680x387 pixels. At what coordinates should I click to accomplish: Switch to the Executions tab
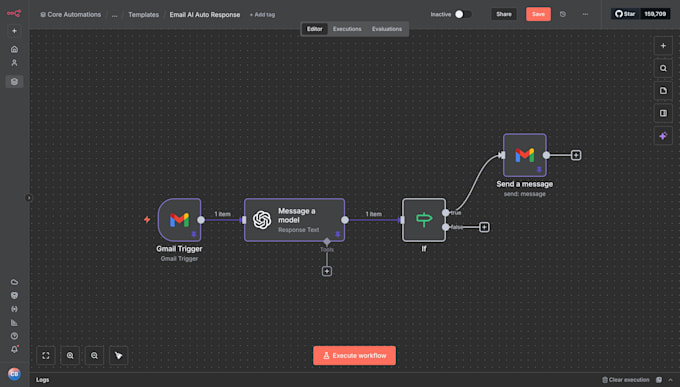tap(347, 29)
